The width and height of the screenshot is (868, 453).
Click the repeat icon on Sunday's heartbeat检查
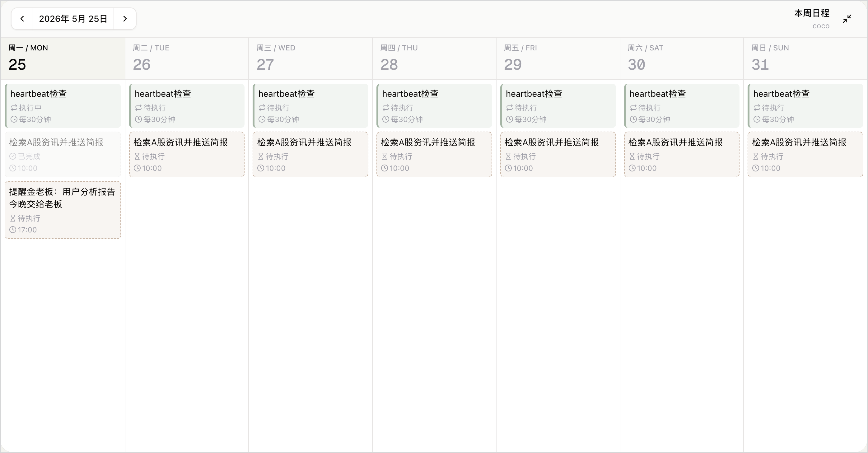point(757,108)
